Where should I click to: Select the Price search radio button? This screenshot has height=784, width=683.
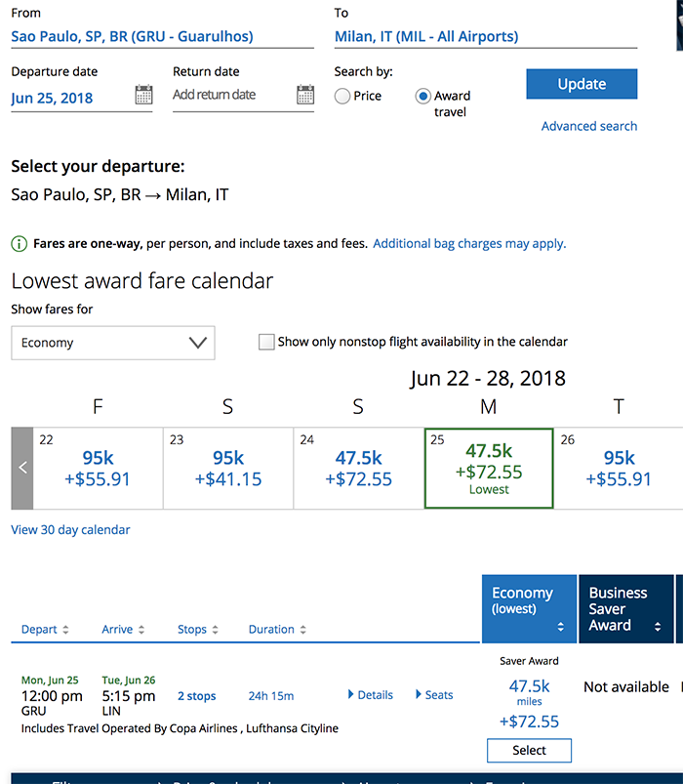click(342, 96)
